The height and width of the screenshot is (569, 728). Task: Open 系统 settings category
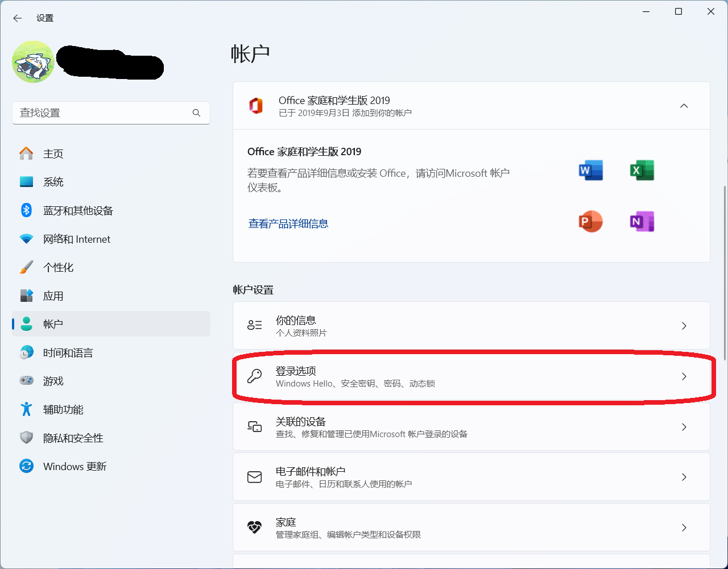(x=111, y=182)
